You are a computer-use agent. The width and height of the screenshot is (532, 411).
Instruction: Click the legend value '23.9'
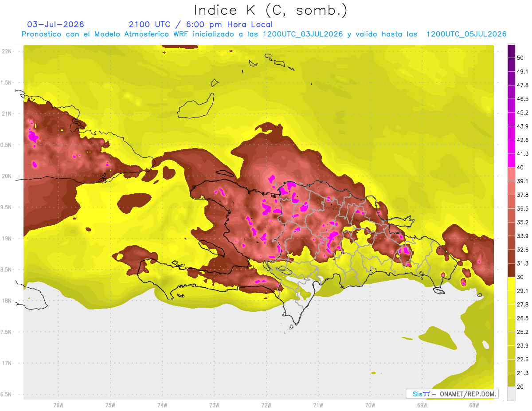pos(523,346)
